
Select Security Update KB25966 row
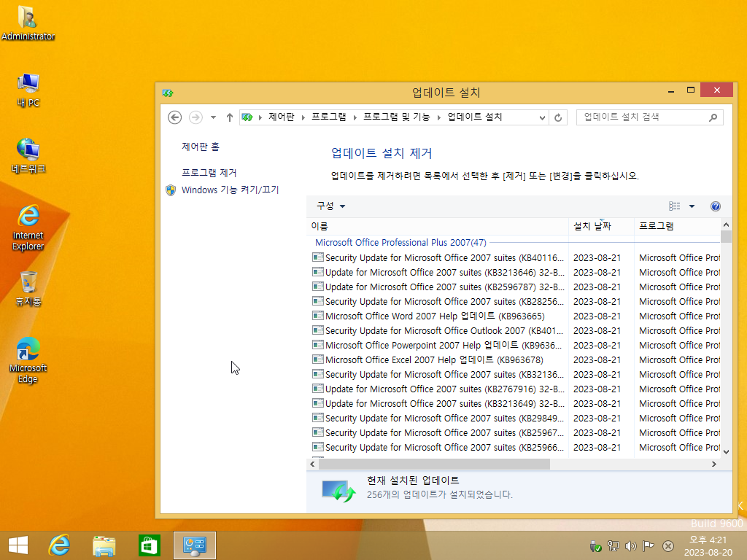(516, 448)
